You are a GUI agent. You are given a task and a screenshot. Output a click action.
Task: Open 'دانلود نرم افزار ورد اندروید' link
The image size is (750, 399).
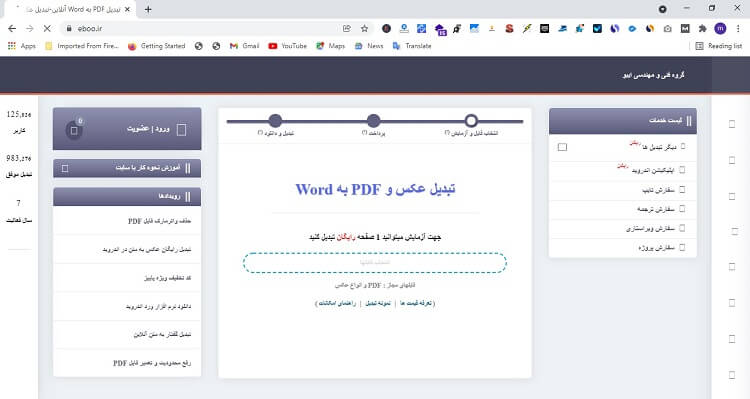(x=158, y=306)
